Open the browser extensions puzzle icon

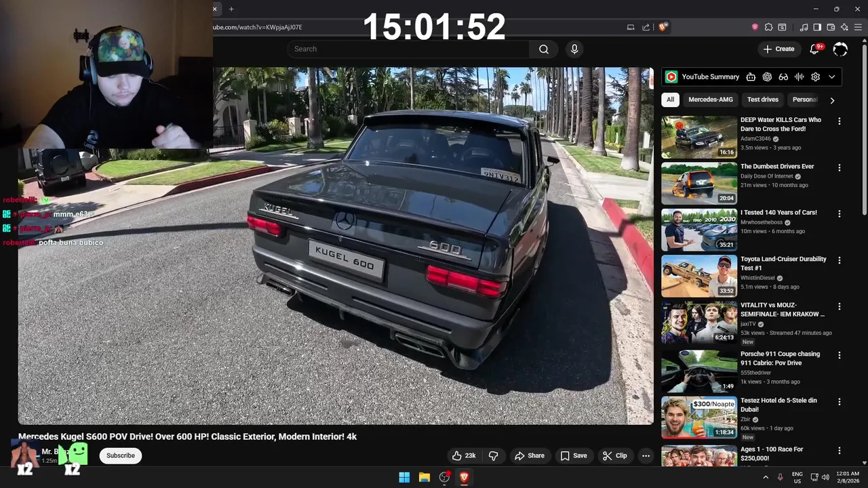[768, 27]
